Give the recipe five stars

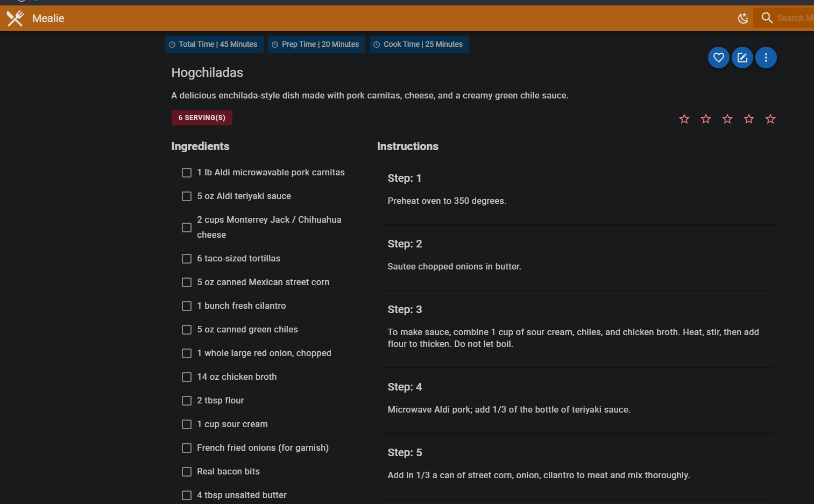pos(770,119)
